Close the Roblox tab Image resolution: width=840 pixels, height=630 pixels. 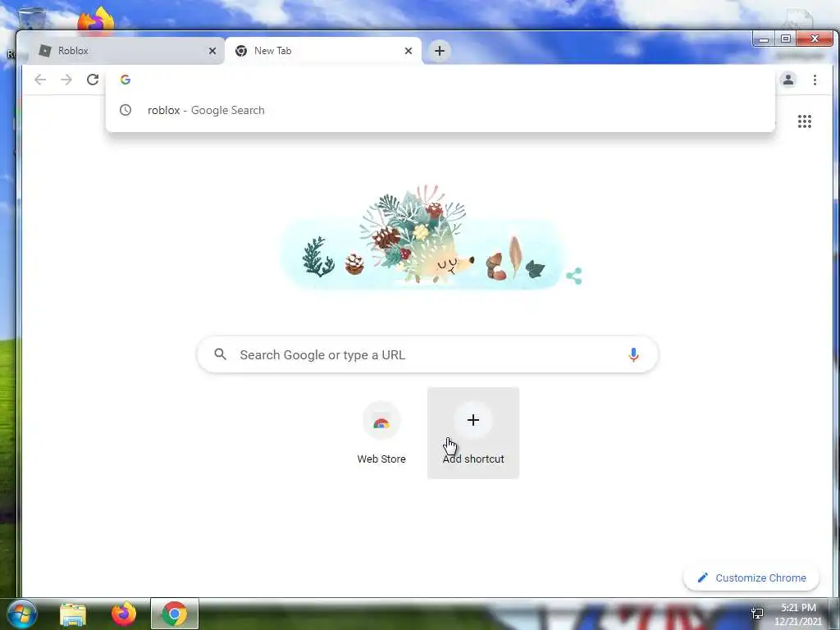(x=212, y=51)
